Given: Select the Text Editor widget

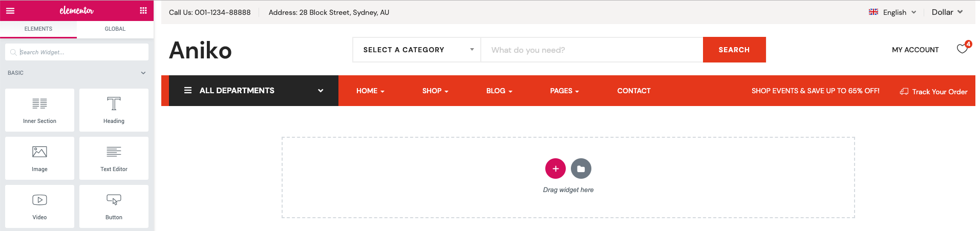Looking at the screenshot, I should click(114, 158).
